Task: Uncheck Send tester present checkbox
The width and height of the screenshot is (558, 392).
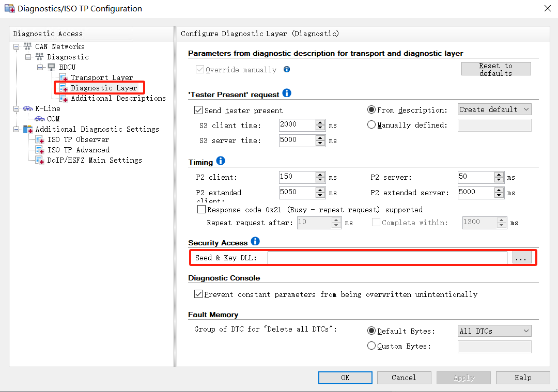Action: coord(198,110)
